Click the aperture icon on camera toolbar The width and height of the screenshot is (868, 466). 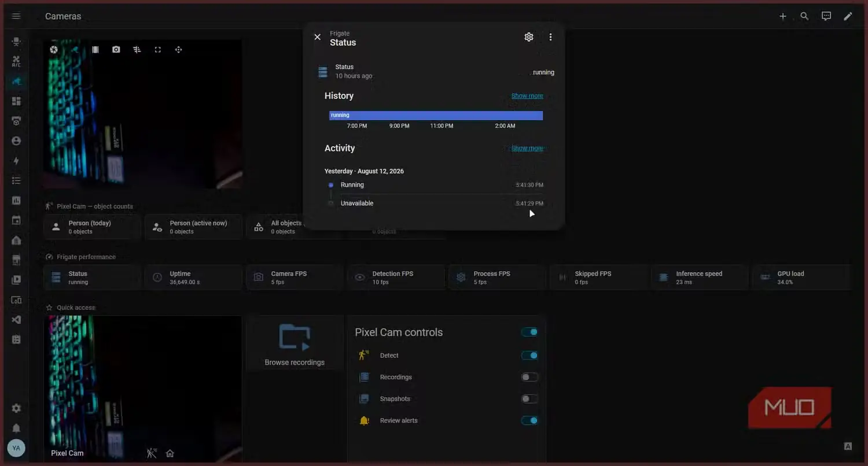[54, 50]
